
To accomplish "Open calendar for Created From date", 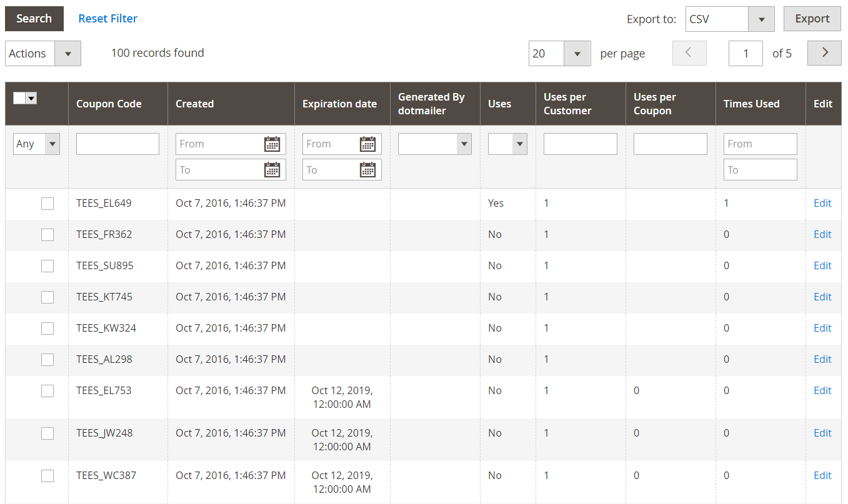I will (x=272, y=144).
